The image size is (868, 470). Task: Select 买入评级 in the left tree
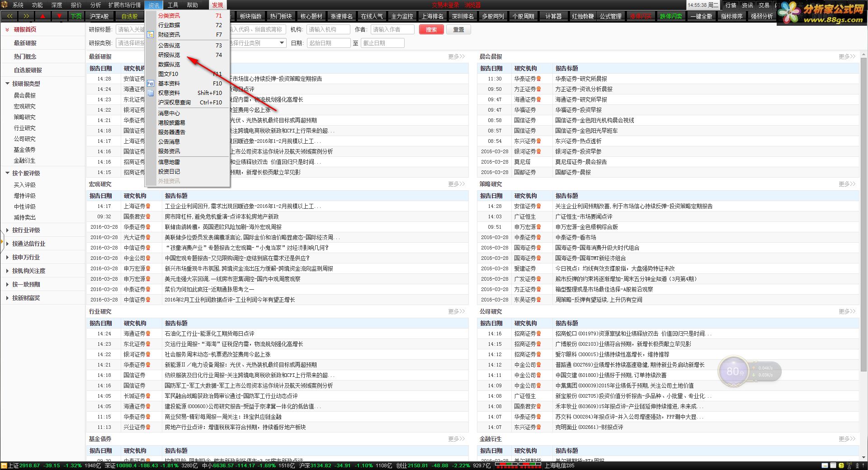(x=24, y=185)
